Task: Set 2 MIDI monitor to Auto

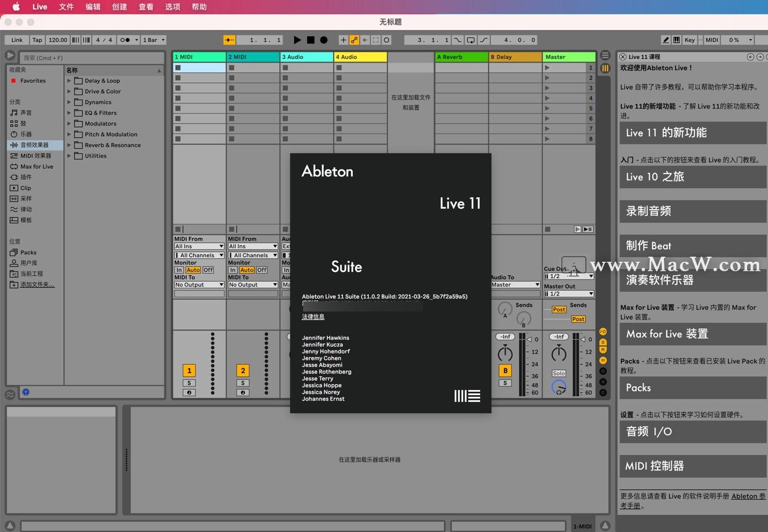Action: click(x=247, y=270)
